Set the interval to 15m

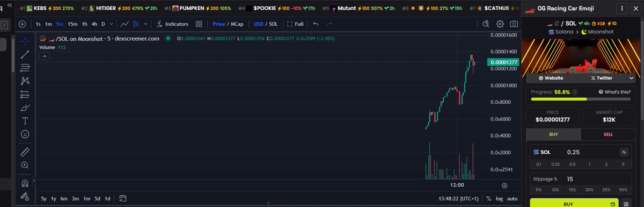click(x=72, y=24)
